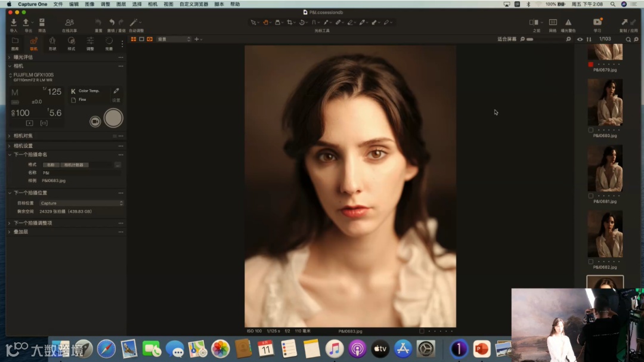This screenshot has height=362, width=644.
Task: Select the pointer select cursor tool
Action: pos(253,23)
